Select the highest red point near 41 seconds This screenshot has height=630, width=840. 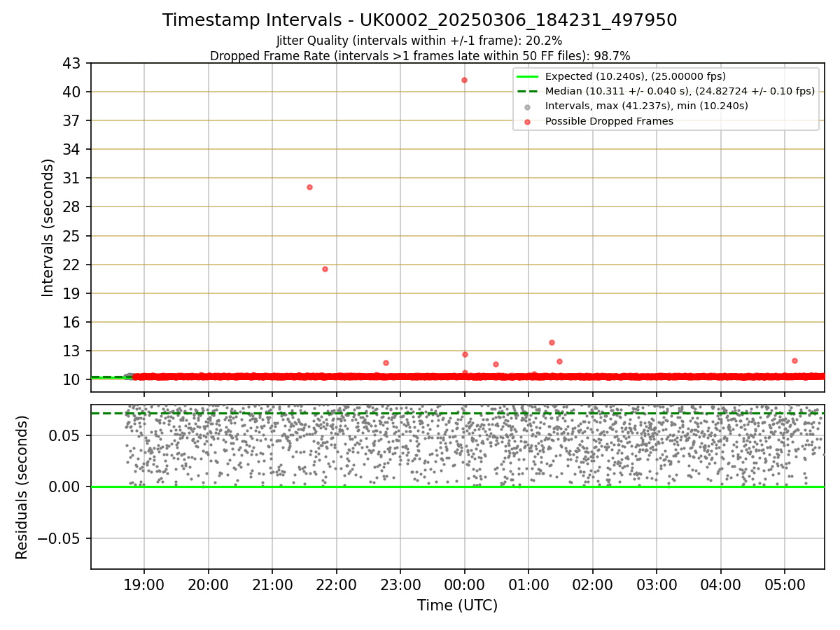(464, 80)
